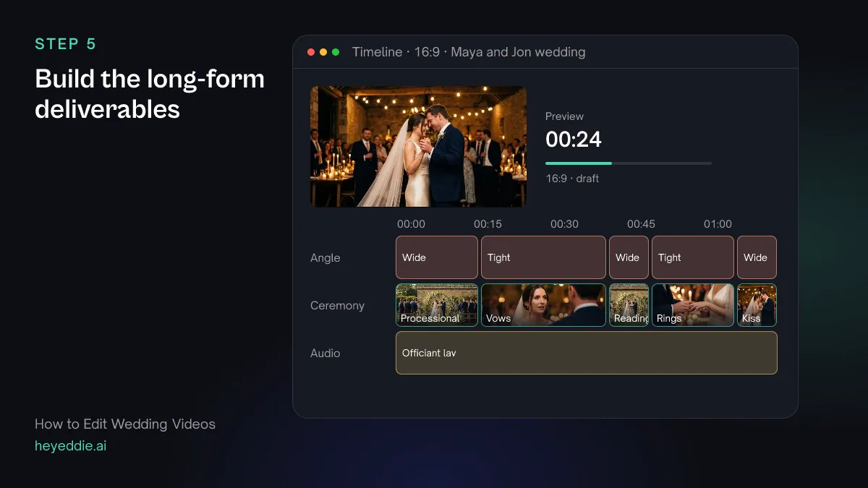This screenshot has width=868, height=488.
Task: Select the Kiss ceremony clip
Action: click(757, 305)
